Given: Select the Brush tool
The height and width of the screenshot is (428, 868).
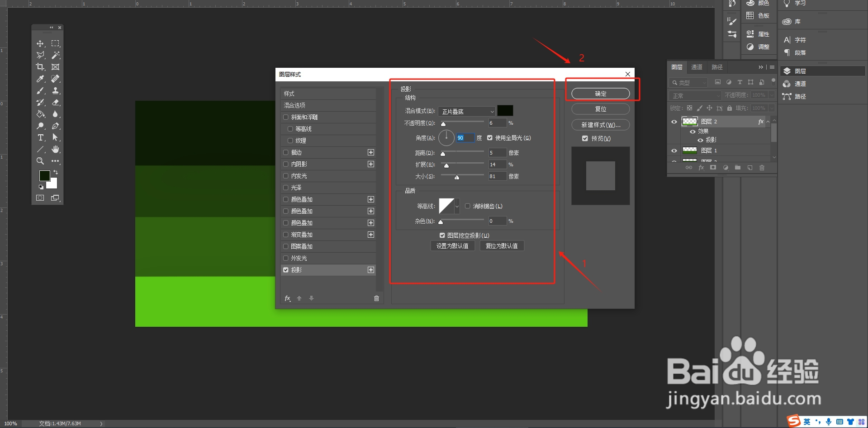Looking at the screenshot, I should [x=40, y=90].
